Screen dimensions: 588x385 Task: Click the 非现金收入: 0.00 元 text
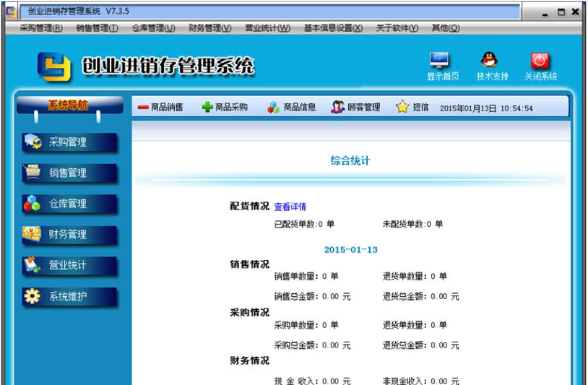(x=420, y=381)
